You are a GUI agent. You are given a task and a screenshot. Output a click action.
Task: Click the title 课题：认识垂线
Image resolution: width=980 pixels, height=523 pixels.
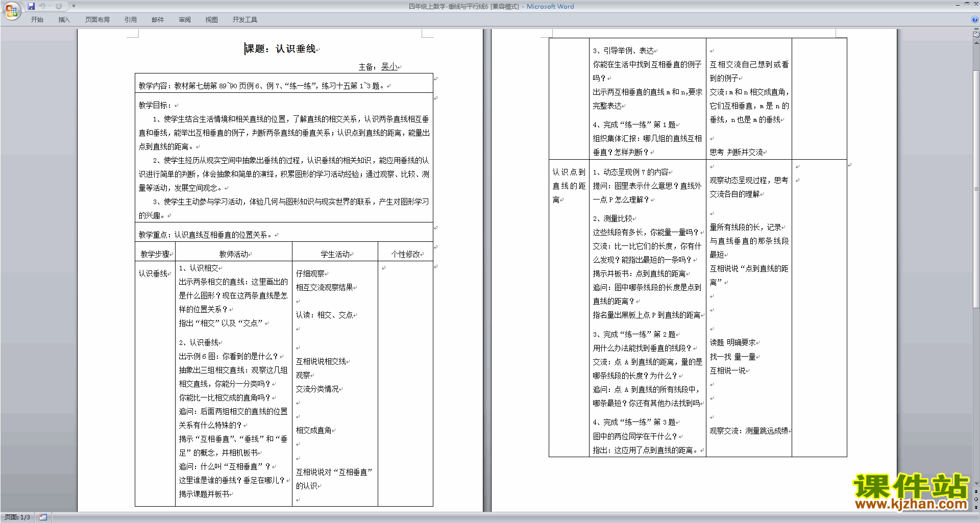pyautogui.click(x=281, y=49)
